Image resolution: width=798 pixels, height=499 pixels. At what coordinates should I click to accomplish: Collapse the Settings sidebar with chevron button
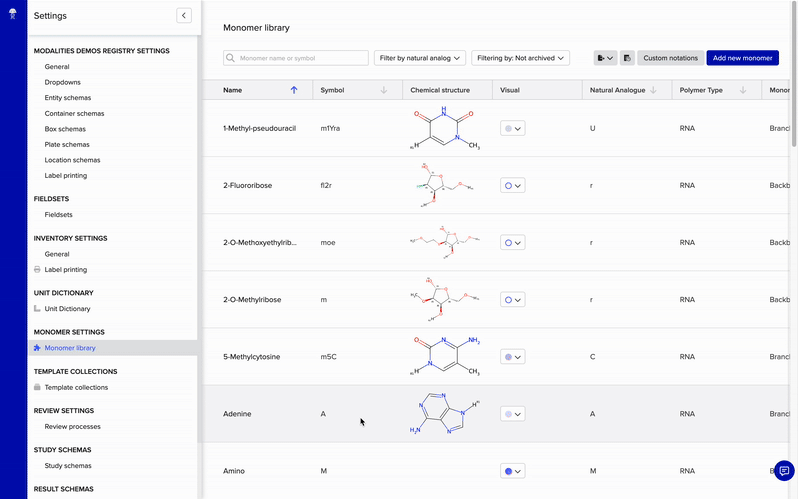(x=184, y=16)
